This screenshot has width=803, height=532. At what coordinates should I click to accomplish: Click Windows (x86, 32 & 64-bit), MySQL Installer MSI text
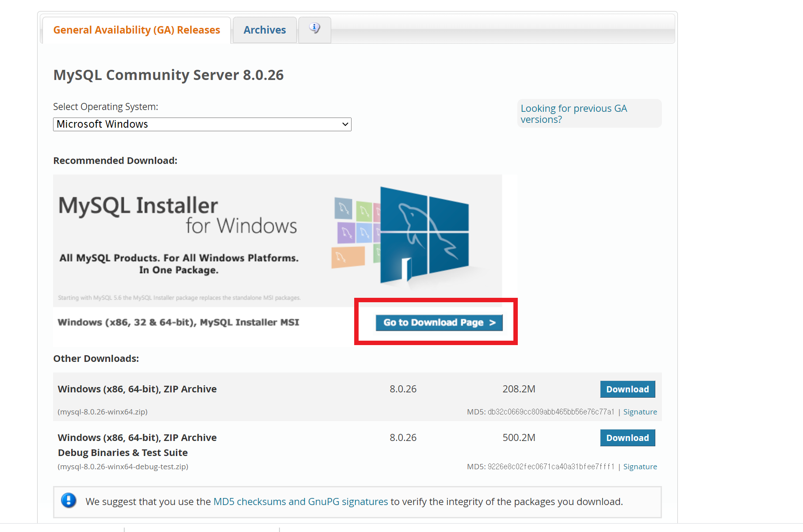(x=178, y=323)
